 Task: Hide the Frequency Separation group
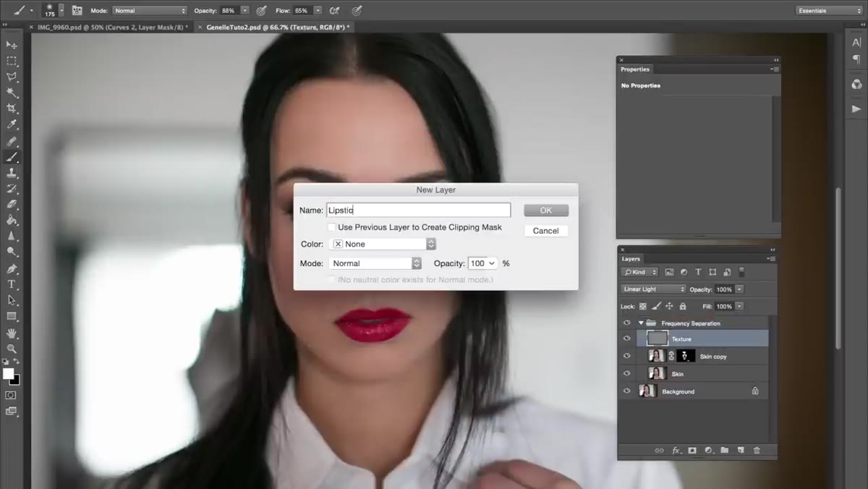[627, 323]
